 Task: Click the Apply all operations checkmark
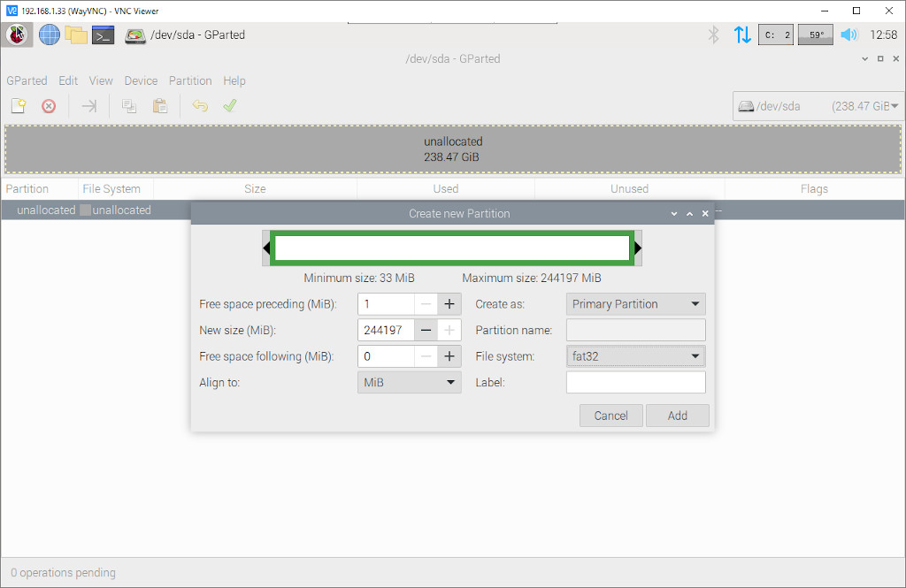230,106
